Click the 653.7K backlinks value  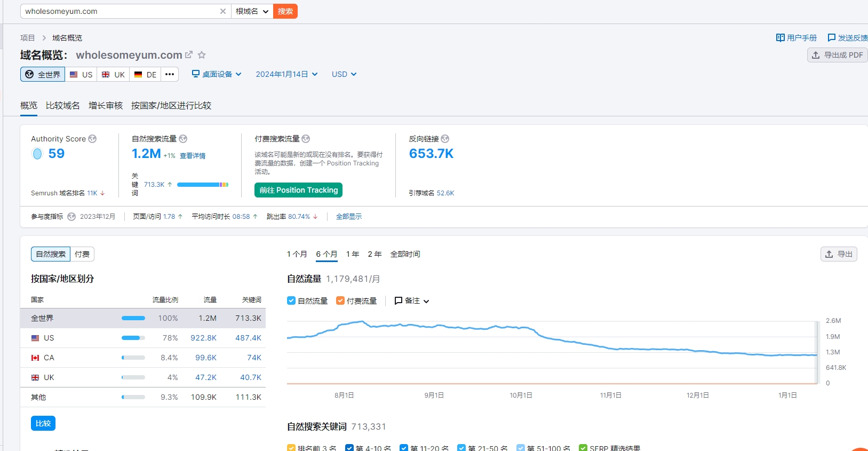431,154
